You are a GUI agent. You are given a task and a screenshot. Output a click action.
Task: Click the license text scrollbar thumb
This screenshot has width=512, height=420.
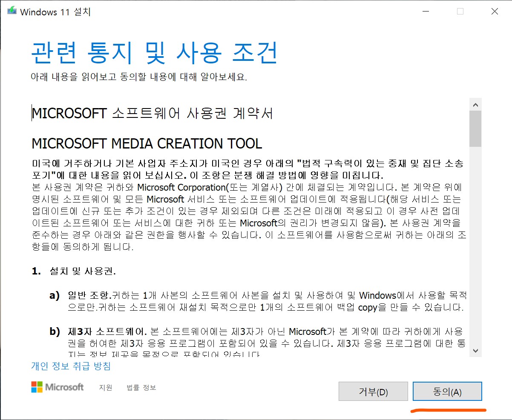point(475,129)
